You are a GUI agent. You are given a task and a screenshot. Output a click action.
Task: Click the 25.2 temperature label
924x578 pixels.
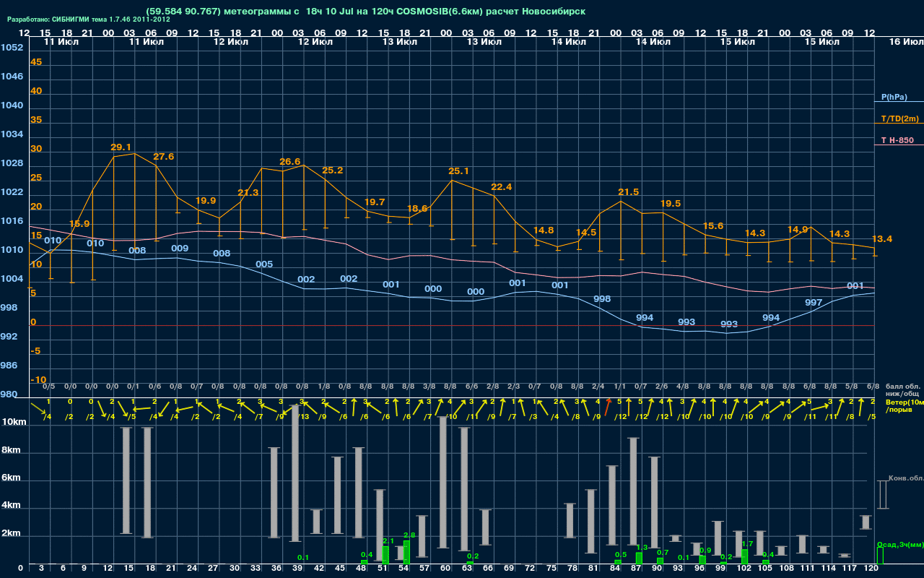click(x=333, y=171)
